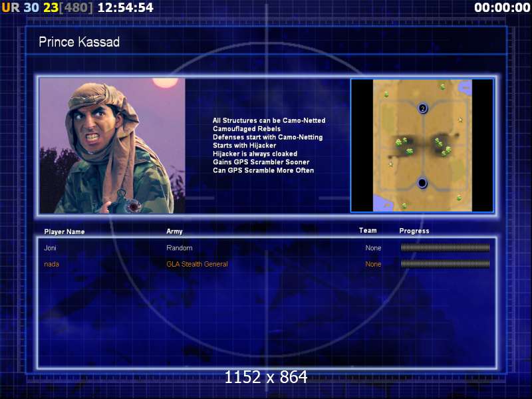Click the 'GLA Stealth General' army entry
532x399 pixels.
[197, 264]
